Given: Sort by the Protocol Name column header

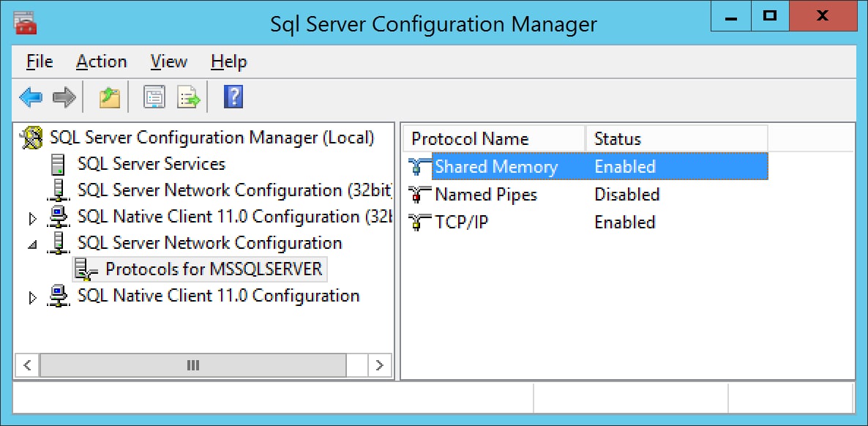Looking at the screenshot, I should click(494, 138).
